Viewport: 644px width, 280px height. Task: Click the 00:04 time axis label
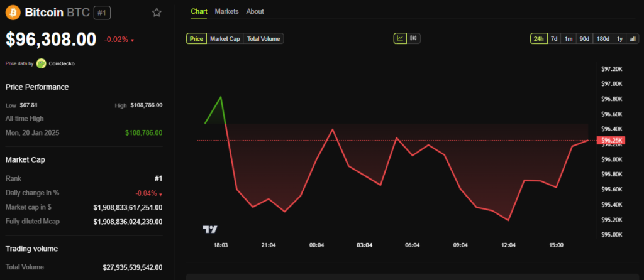point(317,245)
